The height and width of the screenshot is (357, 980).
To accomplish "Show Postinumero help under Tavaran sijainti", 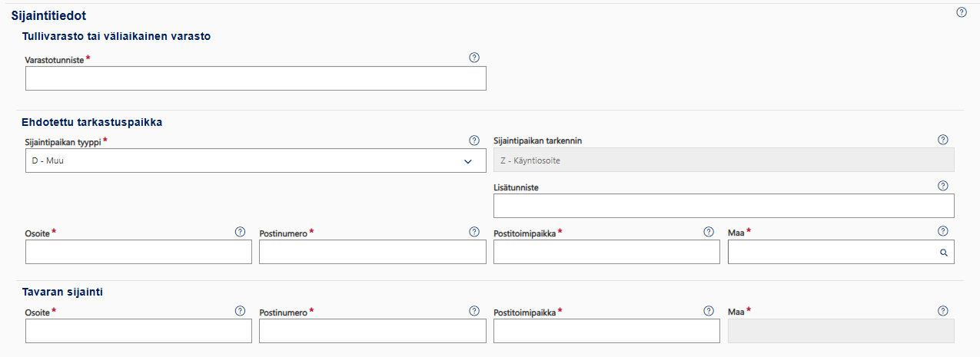I will tap(474, 311).
